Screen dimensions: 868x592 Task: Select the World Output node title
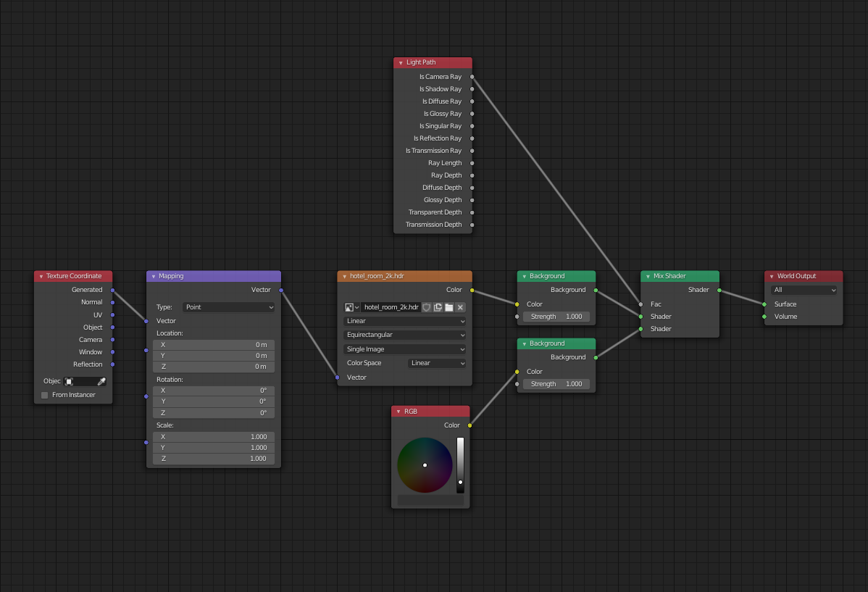796,276
